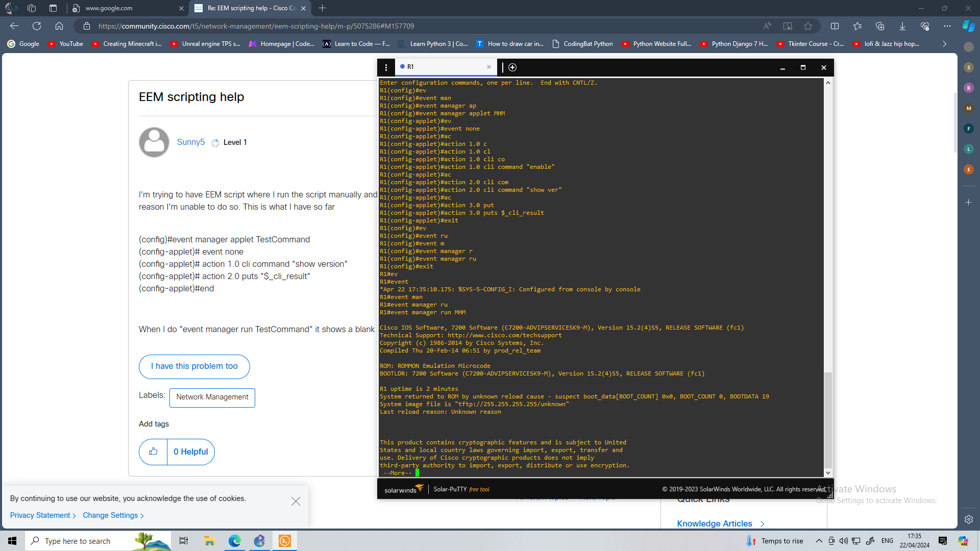Open the Solar-PuTTY three-dot menu
The width and height of the screenshot is (980, 551).
coord(386,67)
